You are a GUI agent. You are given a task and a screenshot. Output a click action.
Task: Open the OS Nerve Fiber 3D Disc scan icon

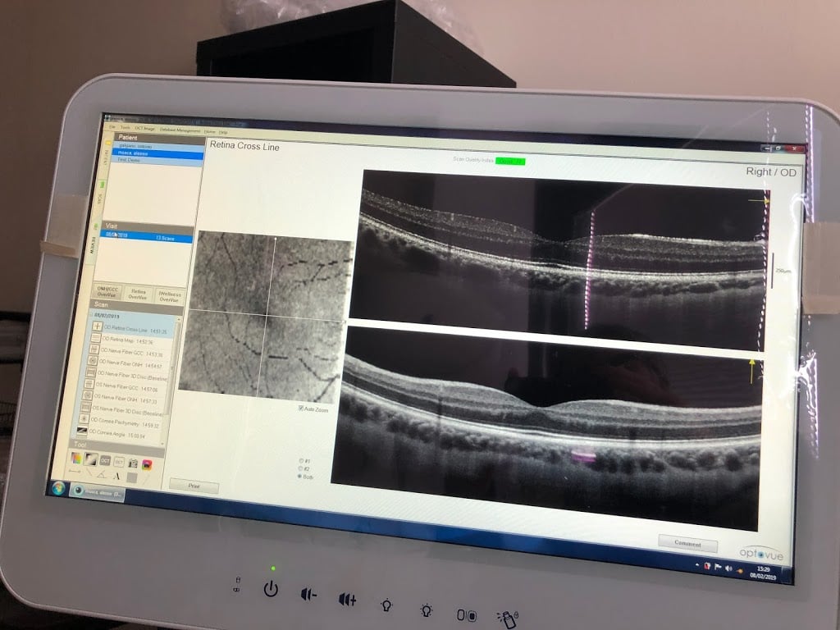85,407
